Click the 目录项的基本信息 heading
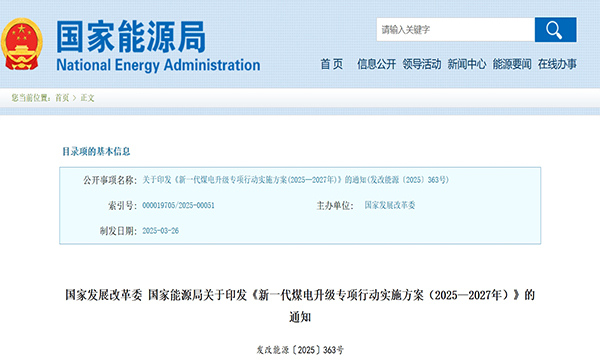600x360 pixels. tap(96, 151)
